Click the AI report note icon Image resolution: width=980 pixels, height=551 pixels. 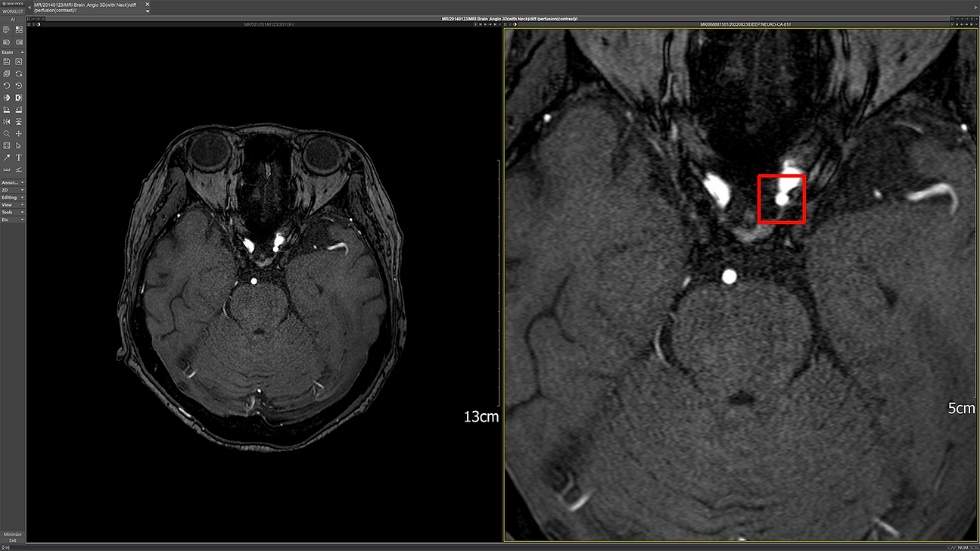pos(6,30)
